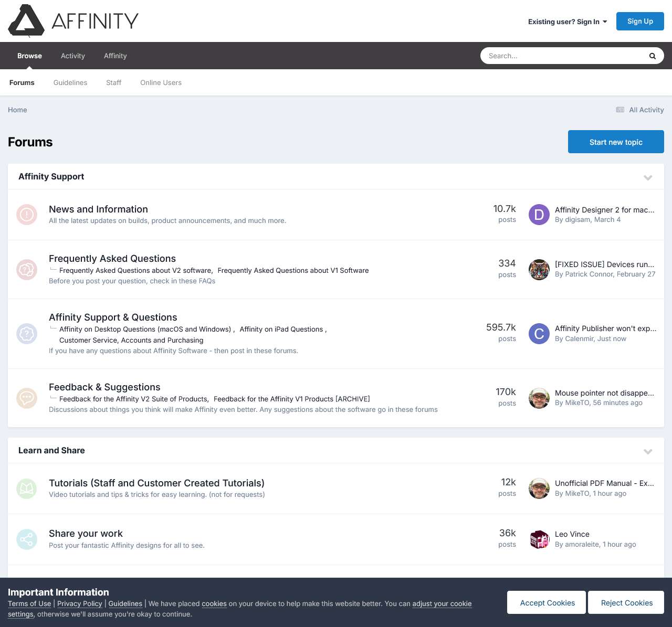The image size is (672, 627).
Task: Click the Tutorials book icon
Action: coord(27,488)
